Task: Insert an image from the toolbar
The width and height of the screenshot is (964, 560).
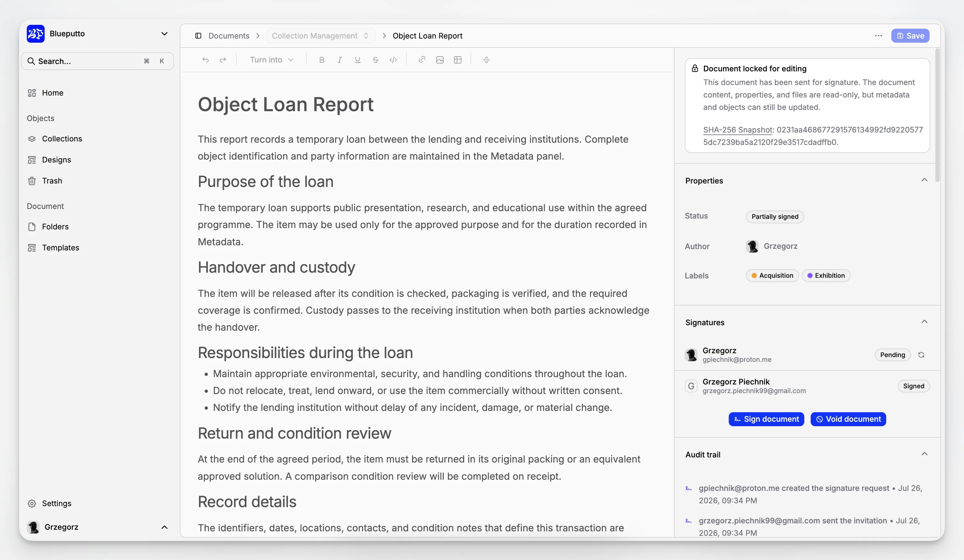Action: (440, 60)
